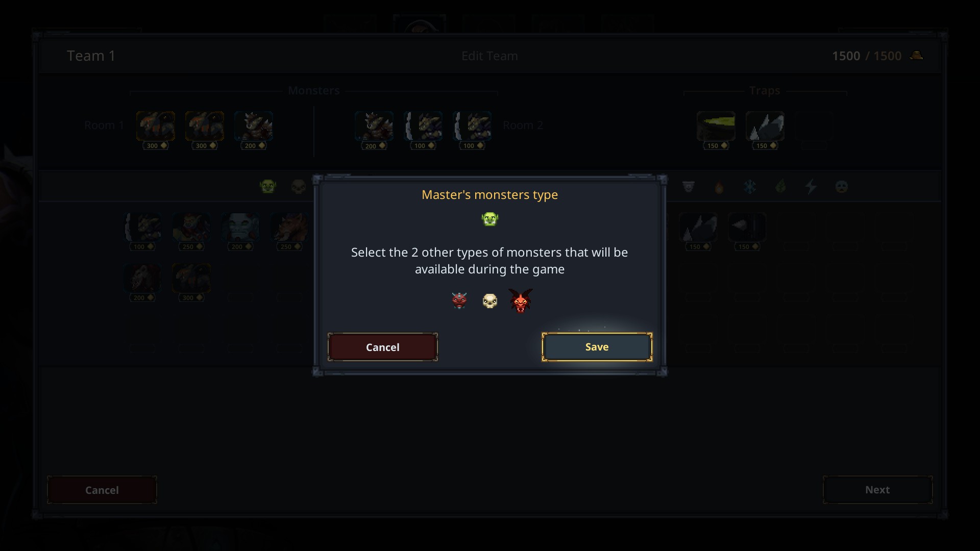
Task: Select the fire flame trap filter icon
Action: click(719, 187)
